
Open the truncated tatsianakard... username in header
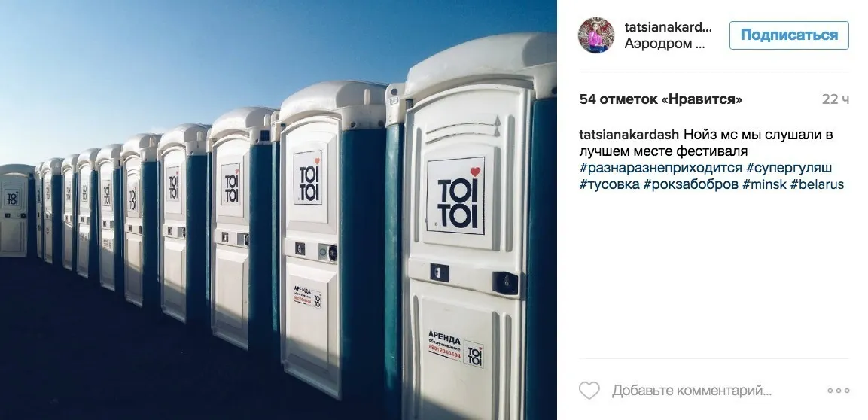(x=668, y=27)
